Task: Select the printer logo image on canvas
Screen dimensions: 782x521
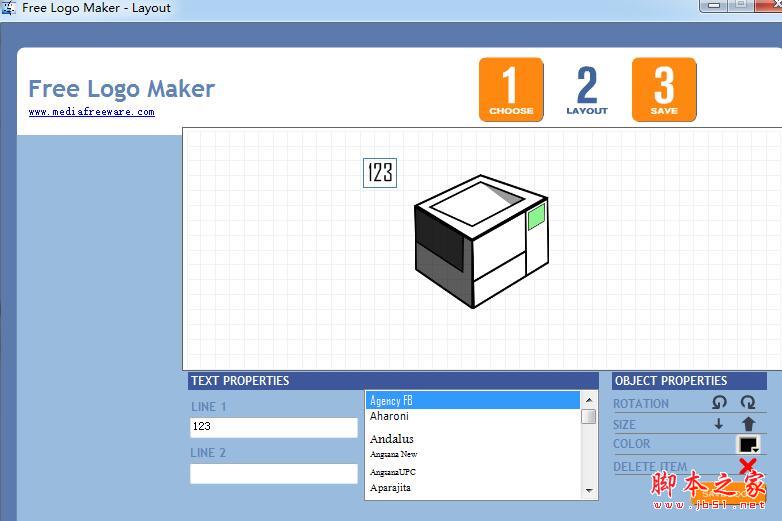Action: click(x=481, y=241)
